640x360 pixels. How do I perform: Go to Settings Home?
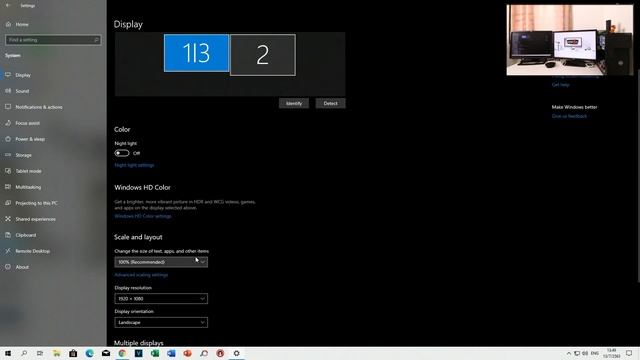[22, 24]
